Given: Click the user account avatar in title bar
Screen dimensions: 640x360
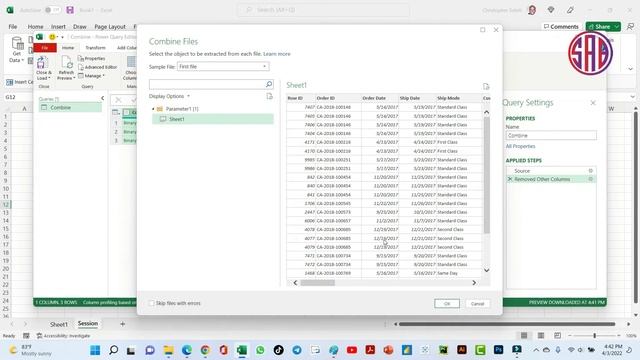Looking at the screenshot, I should tap(532, 10).
